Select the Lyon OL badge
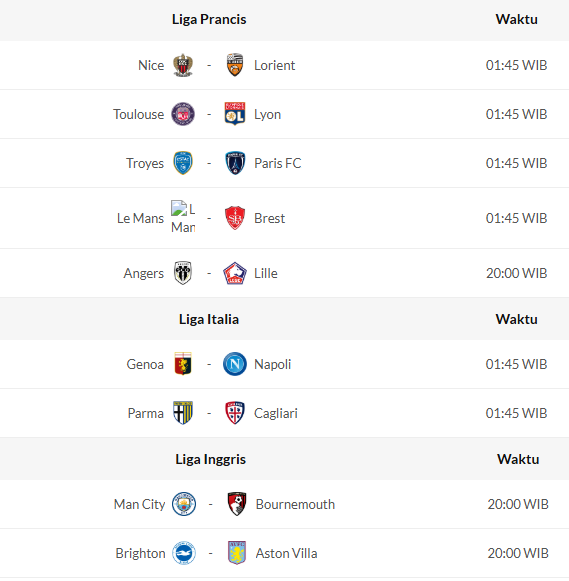The width and height of the screenshot is (569, 581). tap(235, 114)
